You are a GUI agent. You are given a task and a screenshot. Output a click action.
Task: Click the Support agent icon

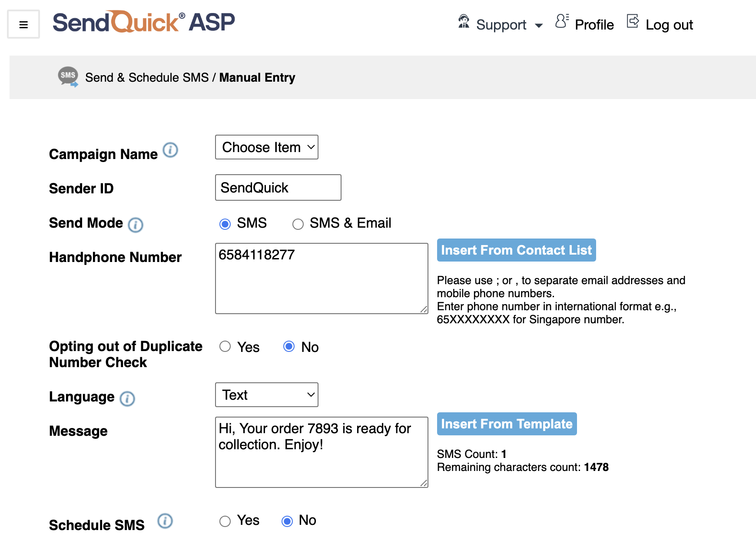[x=464, y=22]
